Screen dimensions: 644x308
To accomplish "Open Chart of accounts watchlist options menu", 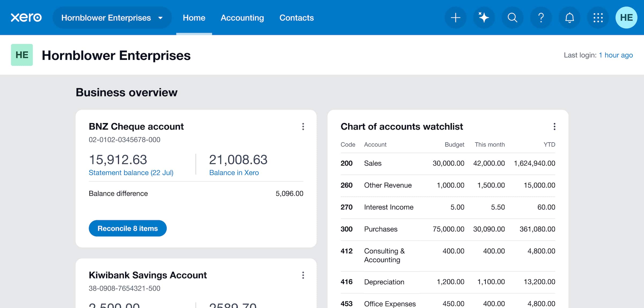I will pyautogui.click(x=554, y=127).
